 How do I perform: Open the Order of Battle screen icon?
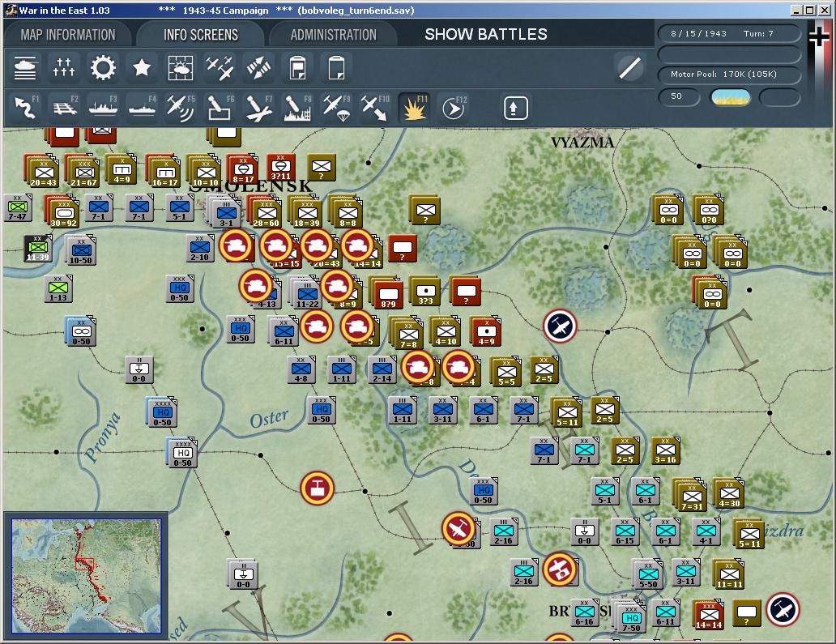click(x=25, y=68)
